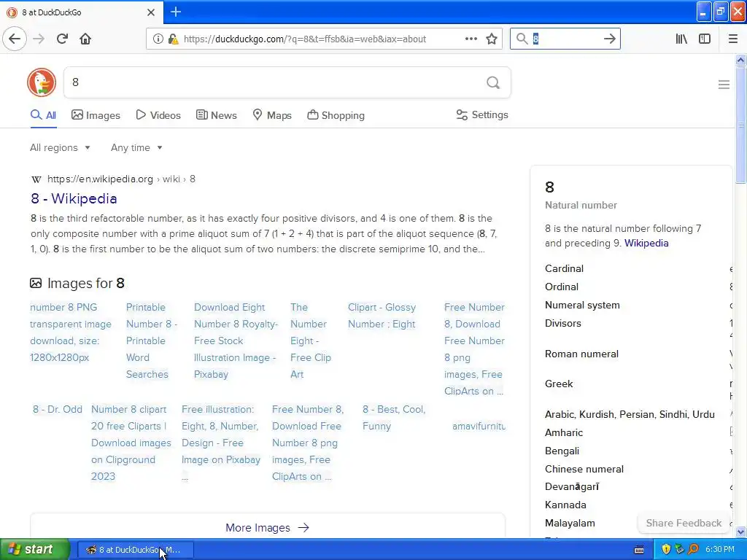This screenshot has width=747, height=560.
Task: Switch to the All results tab
Action: tap(43, 115)
